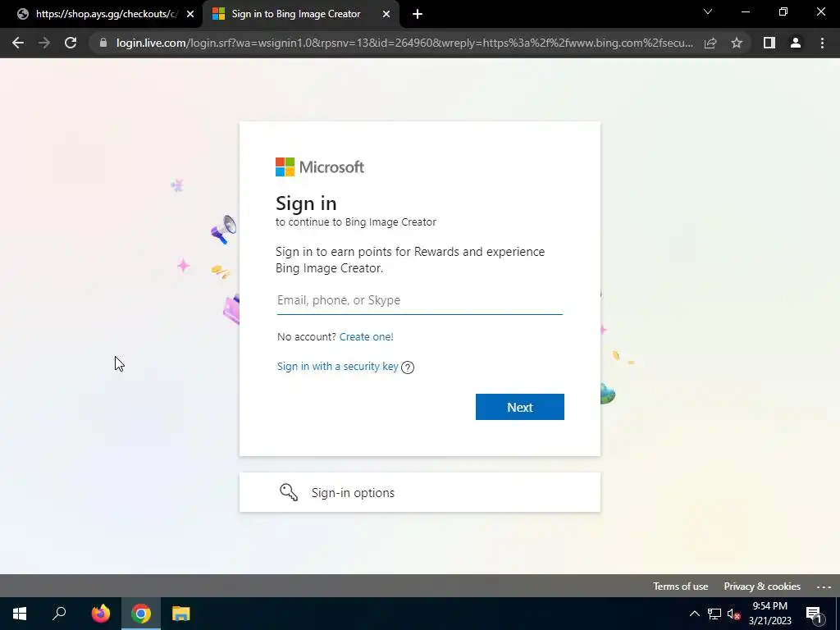Open the Windows Start menu
The width and height of the screenshot is (840, 630).
(20, 614)
